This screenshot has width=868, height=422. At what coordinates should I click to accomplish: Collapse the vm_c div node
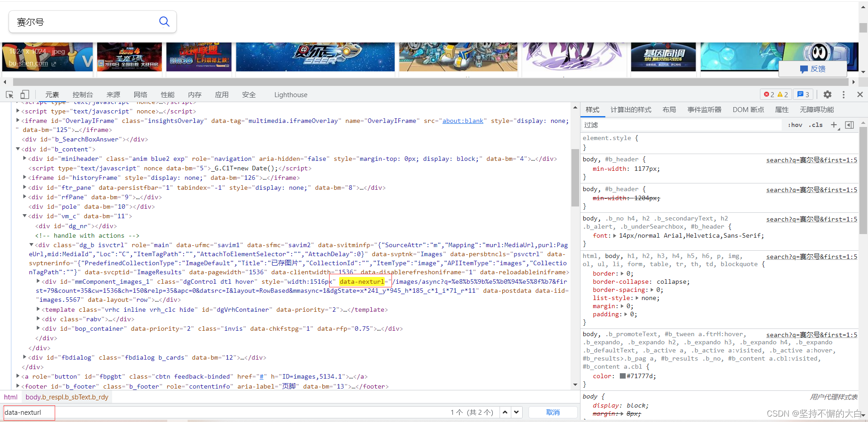tap(25, 216)
